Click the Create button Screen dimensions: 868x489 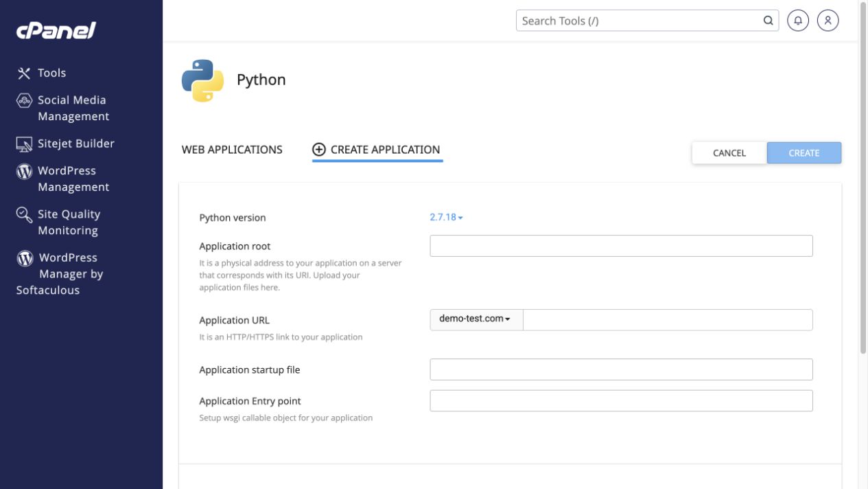pyautogui.click(x=804, y=153)
